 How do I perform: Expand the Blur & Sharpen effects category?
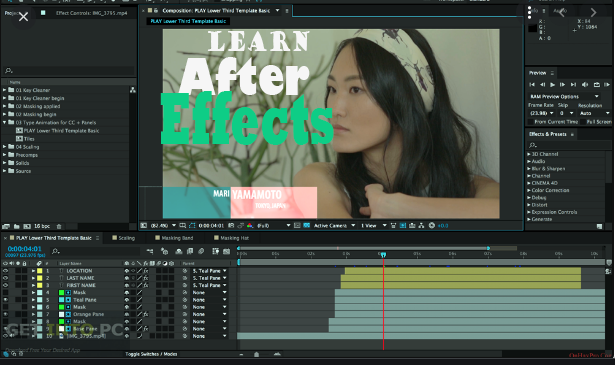529,169
